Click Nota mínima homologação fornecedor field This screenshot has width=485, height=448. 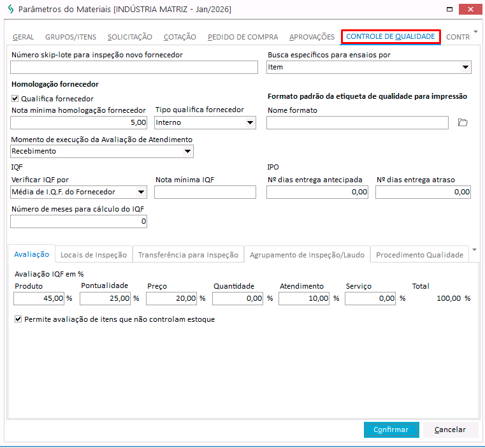(78, 122)
